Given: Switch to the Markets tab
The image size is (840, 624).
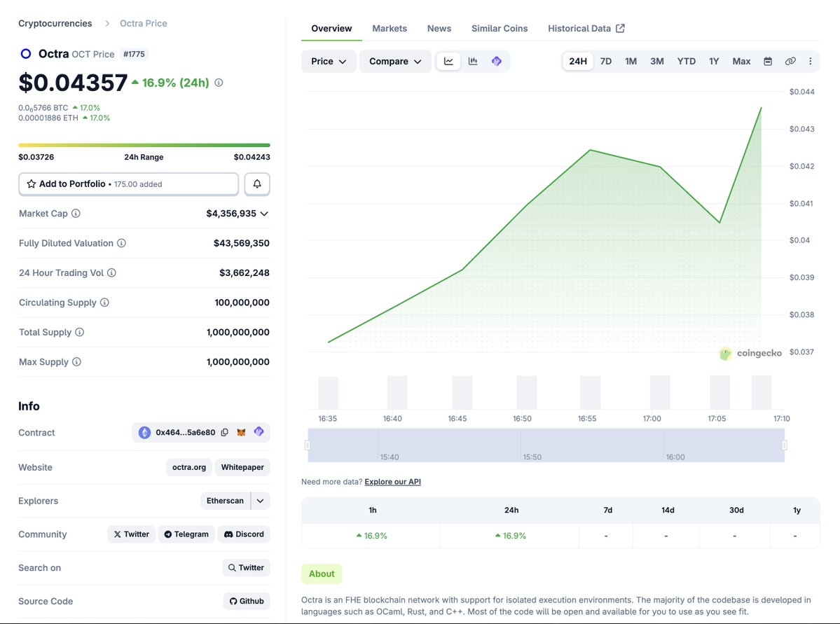Looking at the screenshot, I should tap(390, 29).
